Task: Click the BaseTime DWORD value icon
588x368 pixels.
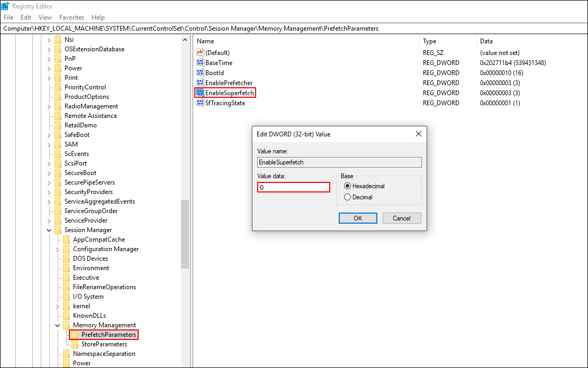Action: click(x=200, y=62)
